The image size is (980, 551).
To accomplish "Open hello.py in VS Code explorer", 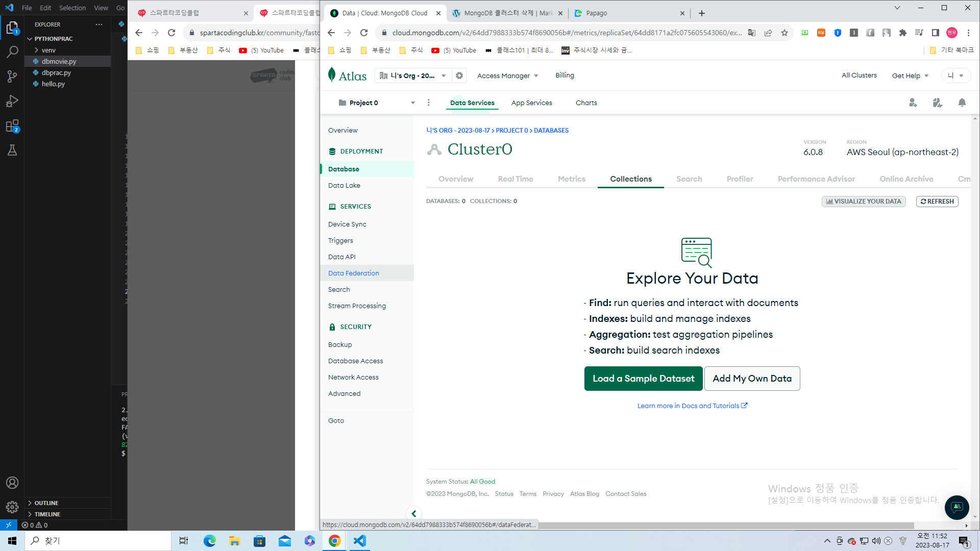I will [53, 84].
